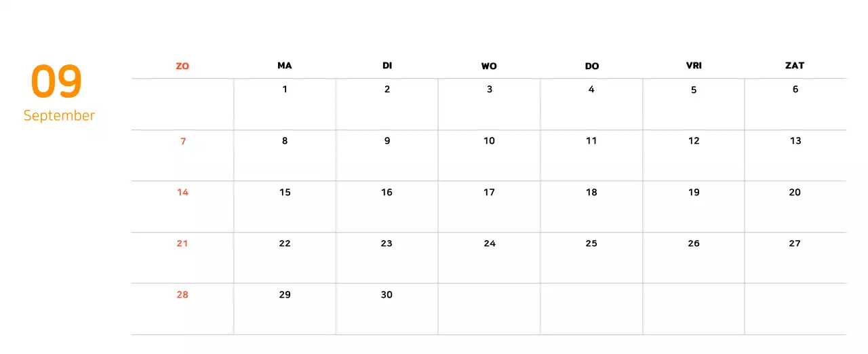Click date 26 under VRI column

point(694,243)
